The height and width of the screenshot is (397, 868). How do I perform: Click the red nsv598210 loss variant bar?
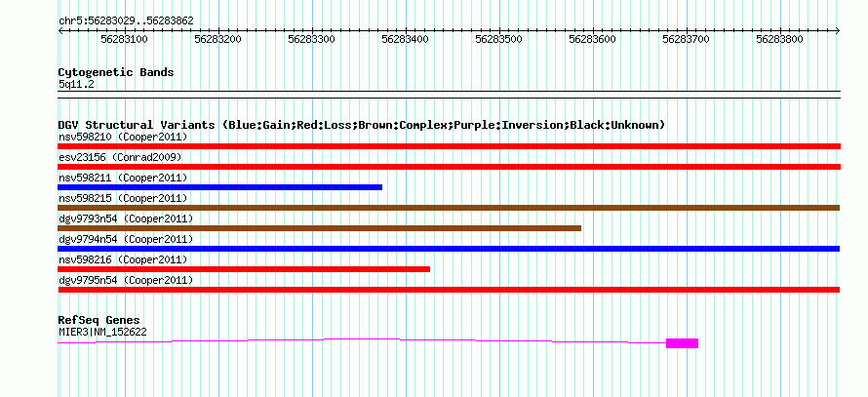pyautogui.click(x=449, y=146)
